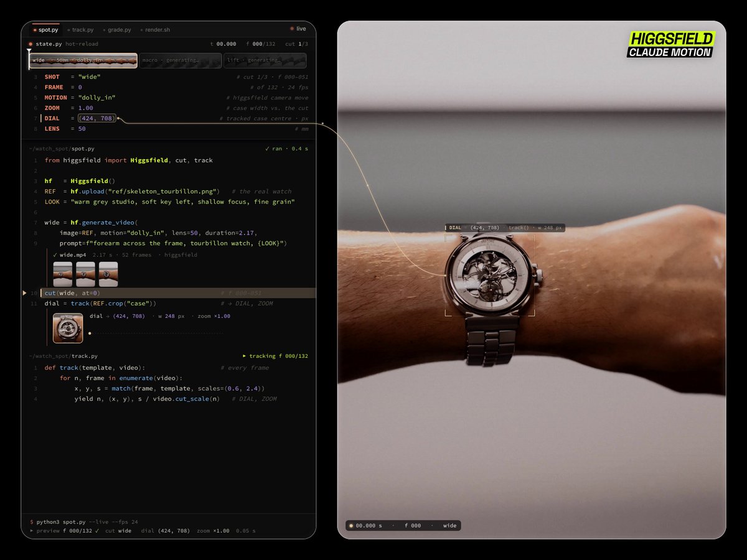The height and width of the screenshot is (560, 747).
Task: Switch to the spot.py tab
Action: [x=45, y=29]
